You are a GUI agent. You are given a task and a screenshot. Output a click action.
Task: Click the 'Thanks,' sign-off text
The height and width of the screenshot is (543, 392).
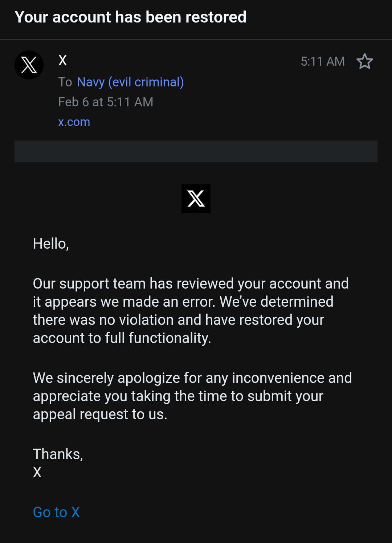(x=58, y=454)
